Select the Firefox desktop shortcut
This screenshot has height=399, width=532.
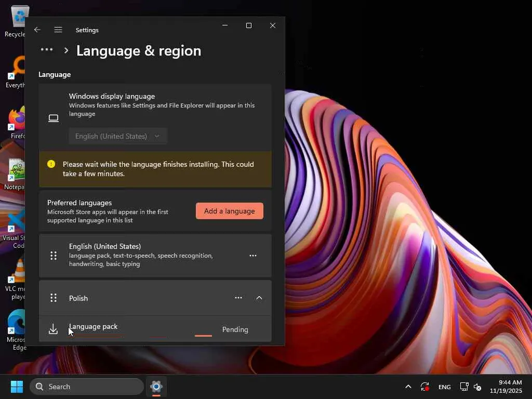coord(16,123)
